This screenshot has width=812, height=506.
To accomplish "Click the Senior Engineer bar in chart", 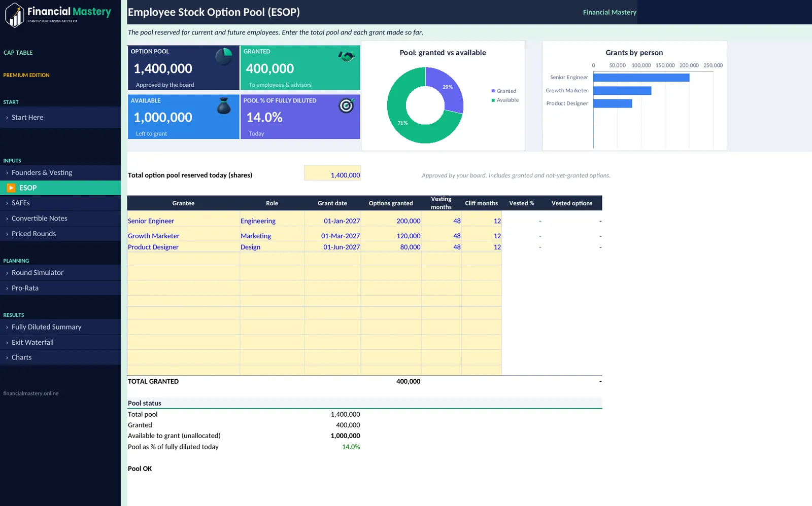I will tap(641, 78).
